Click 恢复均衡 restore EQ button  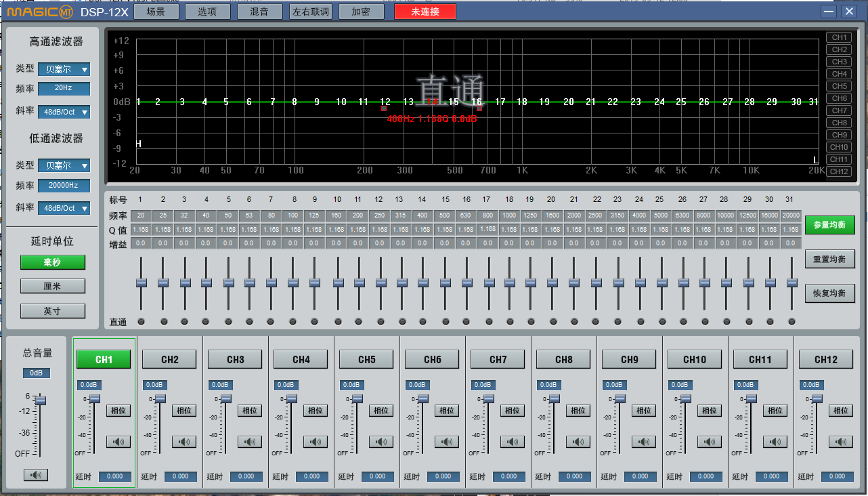[829, 293]
